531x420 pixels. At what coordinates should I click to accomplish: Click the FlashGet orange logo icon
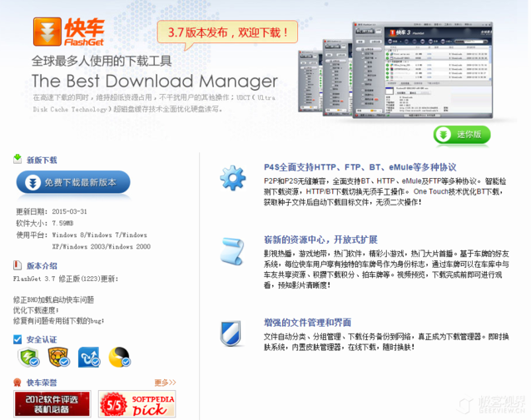(47, 32)
